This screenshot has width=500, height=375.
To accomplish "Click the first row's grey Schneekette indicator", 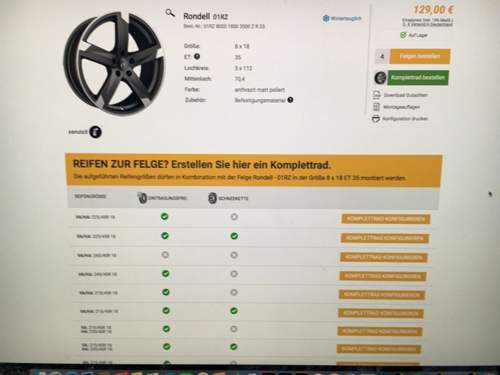I will click(234, 217).
